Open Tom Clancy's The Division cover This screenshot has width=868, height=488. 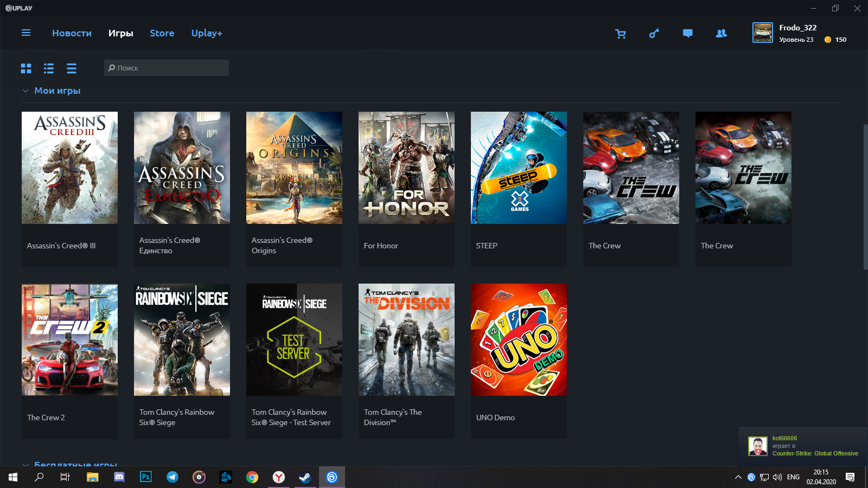(x=406, y=339)
